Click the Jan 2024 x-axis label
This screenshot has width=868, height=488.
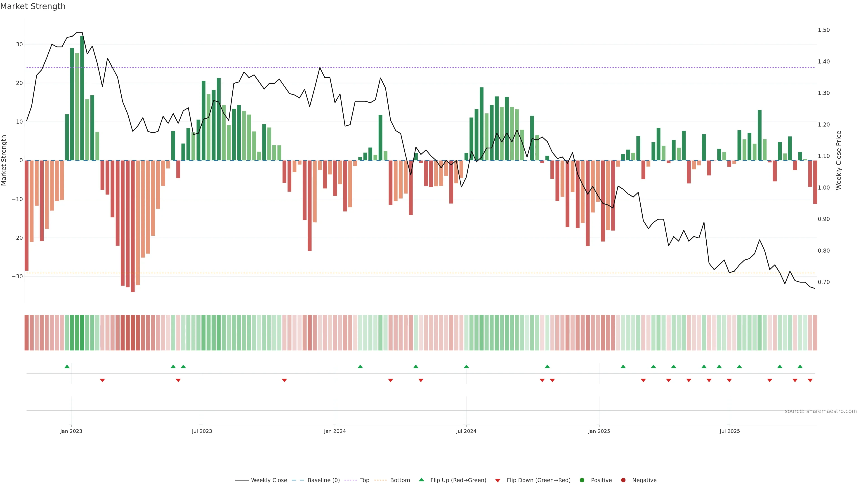click(335, 431)
